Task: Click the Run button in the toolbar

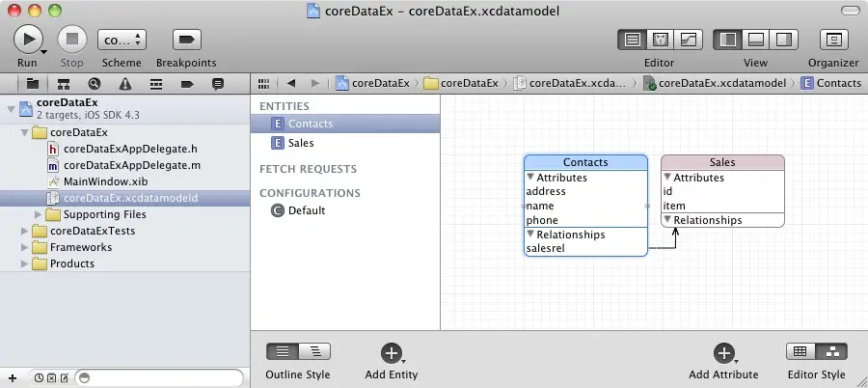Action: click(x=26, y=40)
